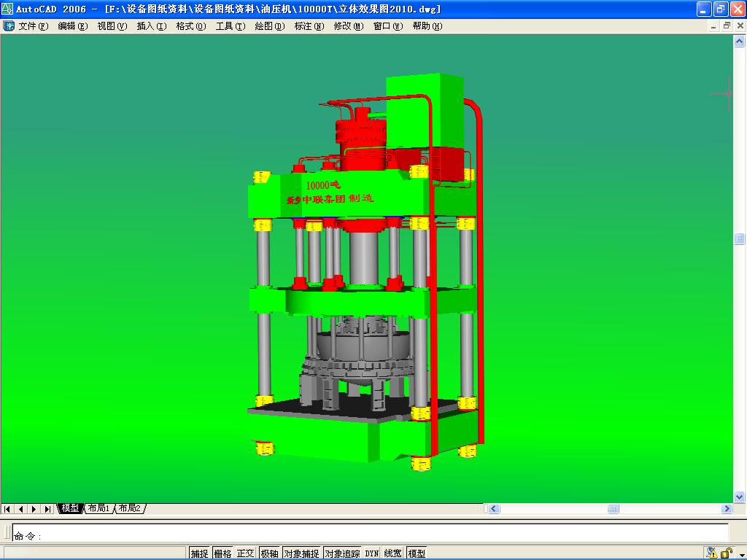
Task: Open the 视图(V) menu
Action: coord(112,26)
